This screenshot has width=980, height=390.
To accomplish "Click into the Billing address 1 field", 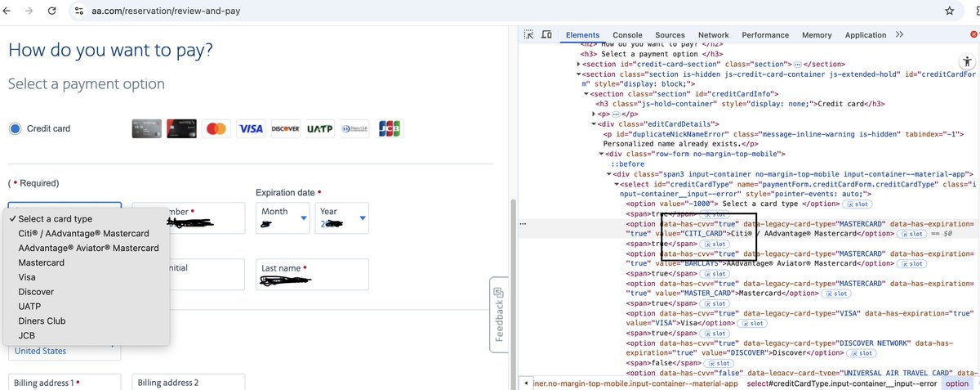I will click(65, 382).
